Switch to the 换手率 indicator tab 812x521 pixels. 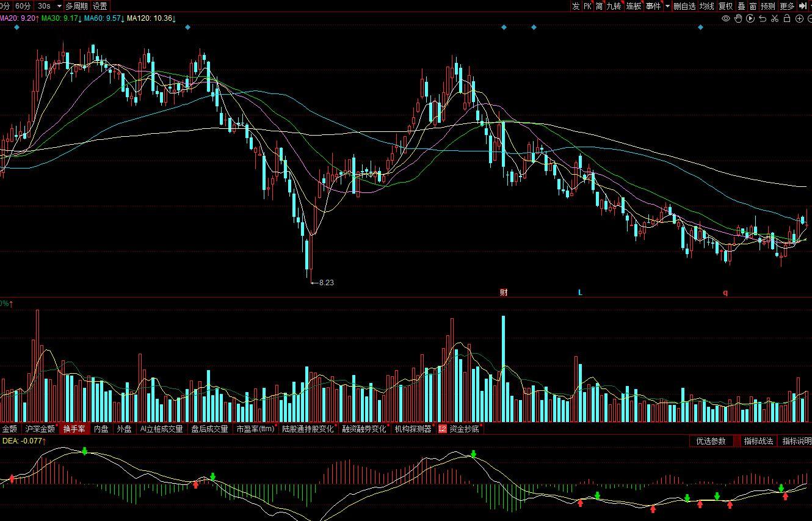[74, 429]
